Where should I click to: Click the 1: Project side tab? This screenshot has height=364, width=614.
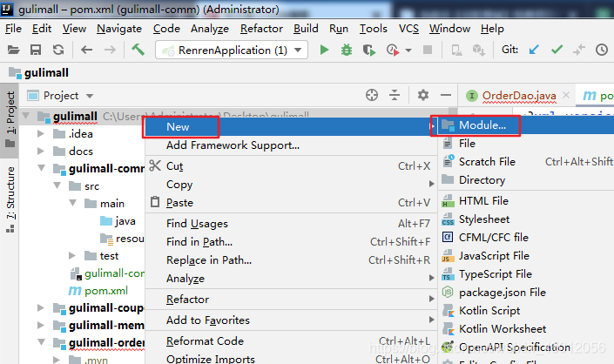tap(10, 119)
